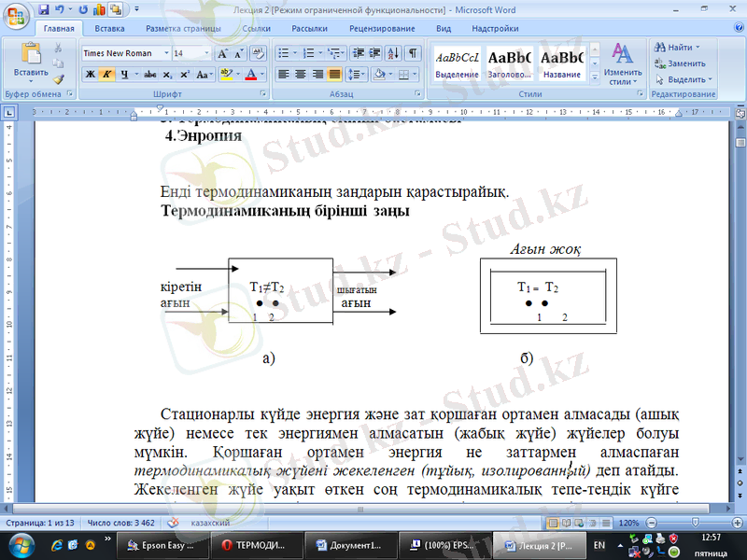The height and width of the screenshot is (560, 747).
Task: Toggle paragraph marks display (¶)
Action: 413,53
